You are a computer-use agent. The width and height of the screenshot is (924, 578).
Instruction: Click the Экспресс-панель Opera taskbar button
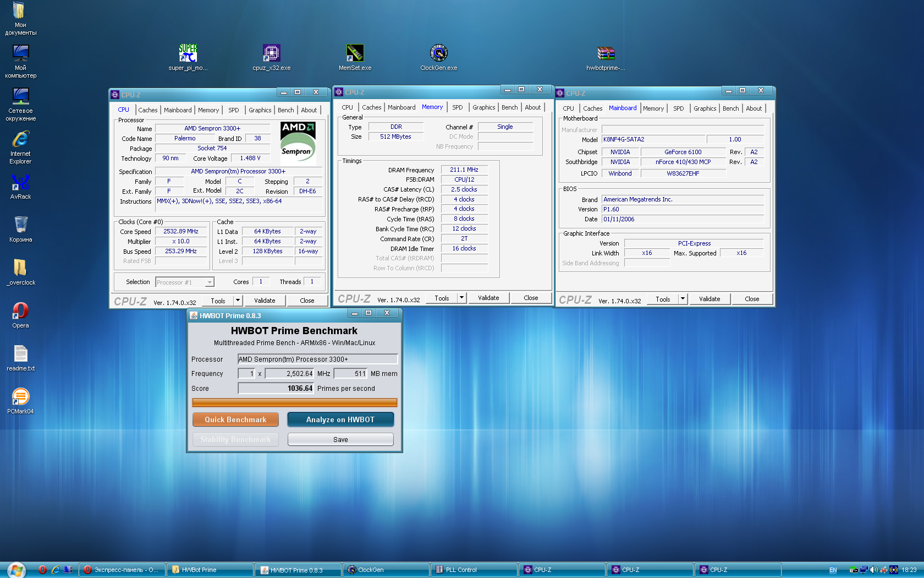[122, 570]
